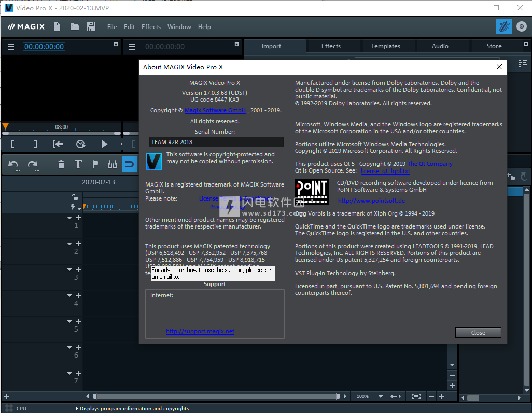Screen dimensions: 532x413
Task: Click the Close button in the About dialog
Action: point(478,333)
